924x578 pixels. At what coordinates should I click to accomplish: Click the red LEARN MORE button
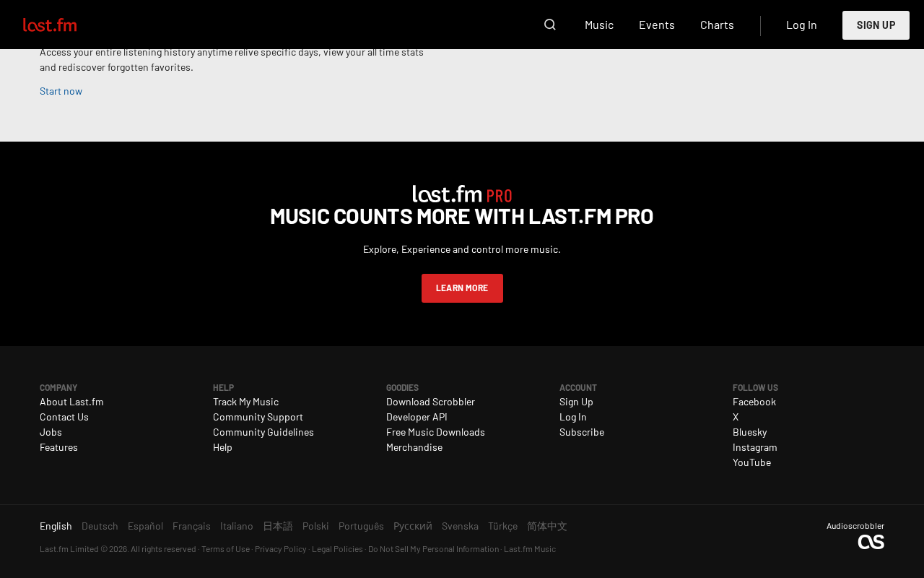[x=462, y=288]
